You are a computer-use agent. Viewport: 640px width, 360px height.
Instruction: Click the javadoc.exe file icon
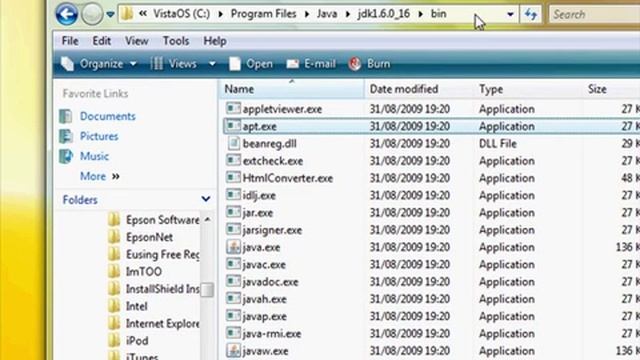click(233, 281)
